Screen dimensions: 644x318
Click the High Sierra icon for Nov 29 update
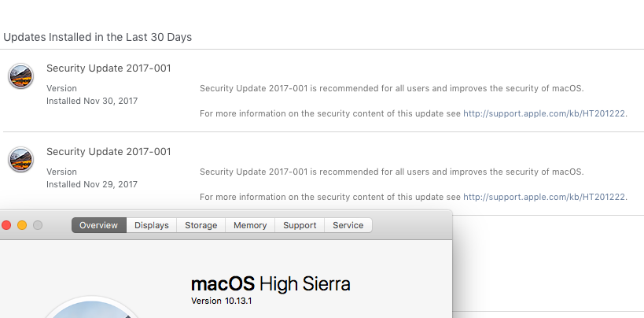tap(20, 160)
